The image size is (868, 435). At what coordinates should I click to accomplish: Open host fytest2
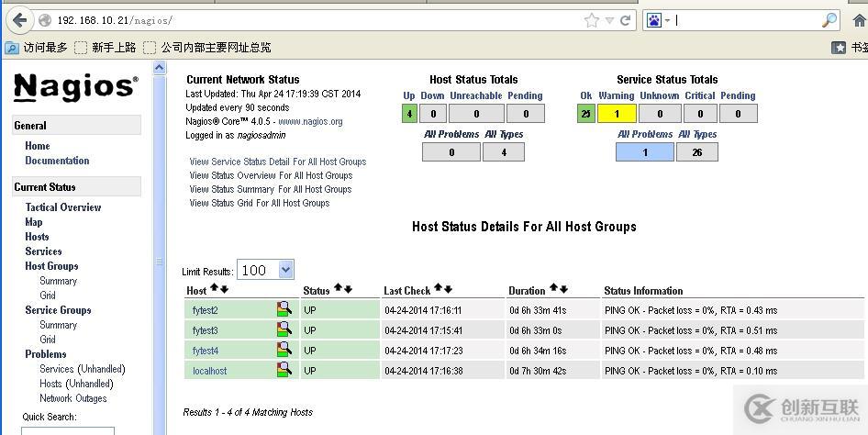point(206,310)
